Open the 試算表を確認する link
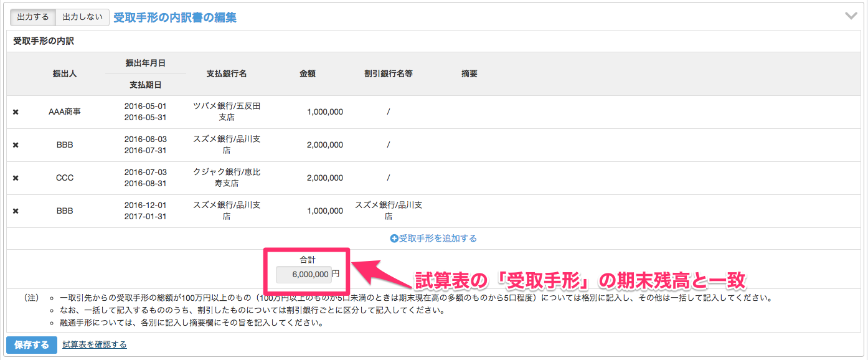 (x=95, y=344)
